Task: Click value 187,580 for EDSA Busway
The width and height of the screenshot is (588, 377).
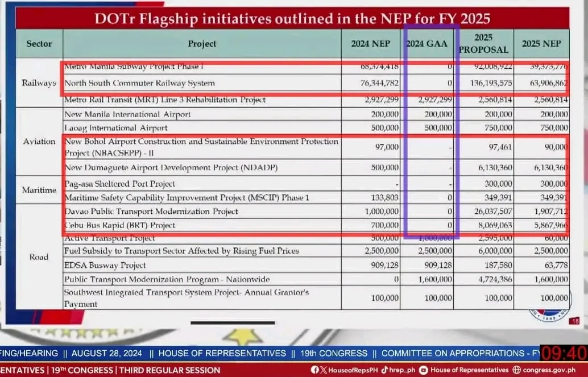Action: click(498, 265)
